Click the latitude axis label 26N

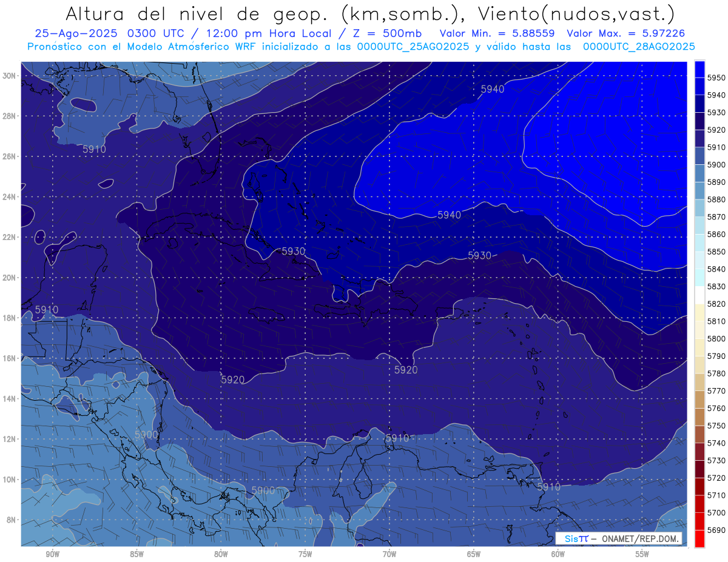[x=9, y=156]
